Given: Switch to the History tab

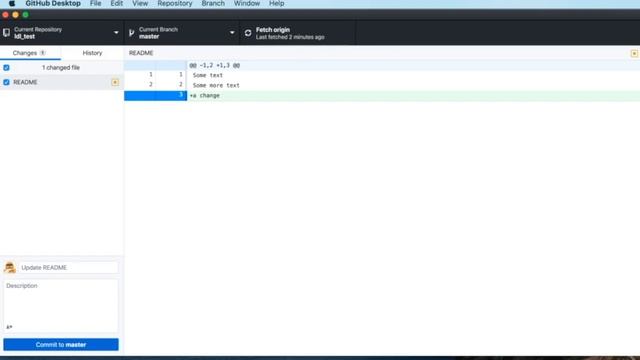Looking at the screenshot, I should coord(92,53).
